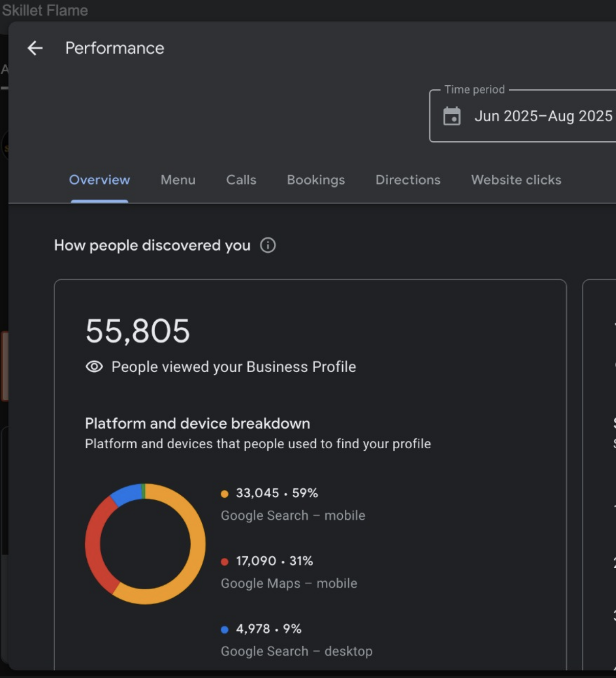This screenshot has width=616, height=678.
Task: Go back using the left arrow
Action: point(35,48)
